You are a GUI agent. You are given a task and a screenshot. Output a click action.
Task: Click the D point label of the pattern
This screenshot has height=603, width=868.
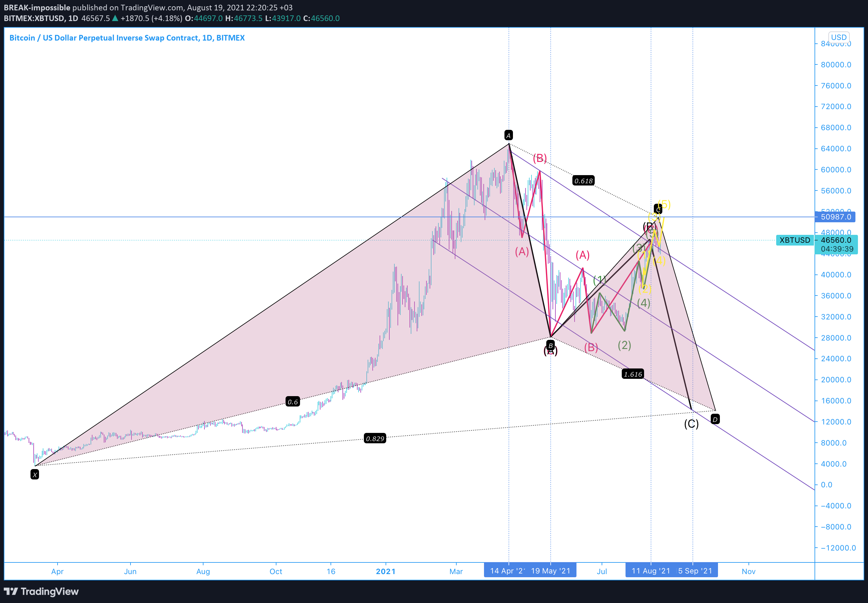tap(715, 419)
